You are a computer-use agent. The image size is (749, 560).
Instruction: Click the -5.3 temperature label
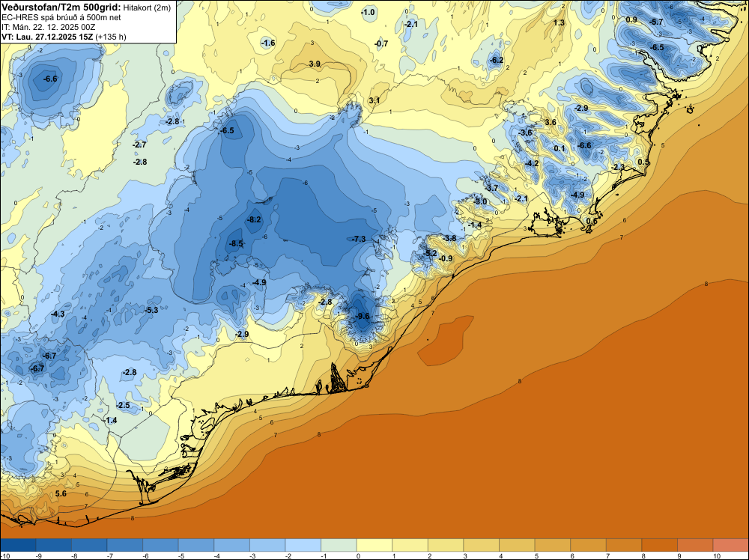click(x=151, y=310)
